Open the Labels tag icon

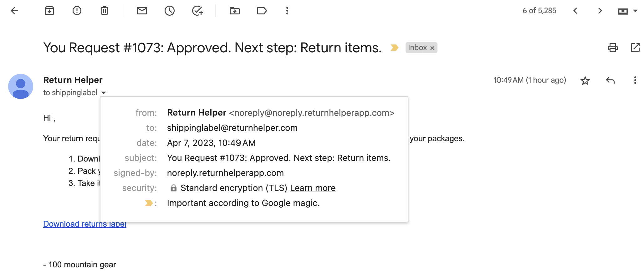[x=262, y=11]
